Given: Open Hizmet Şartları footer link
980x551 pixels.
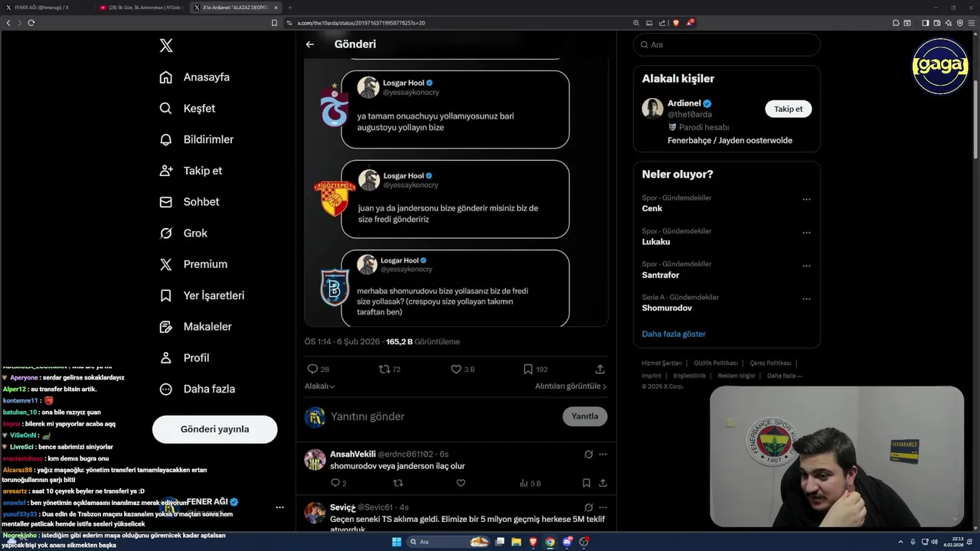Looking at the screenshot, I should point(661,363).
